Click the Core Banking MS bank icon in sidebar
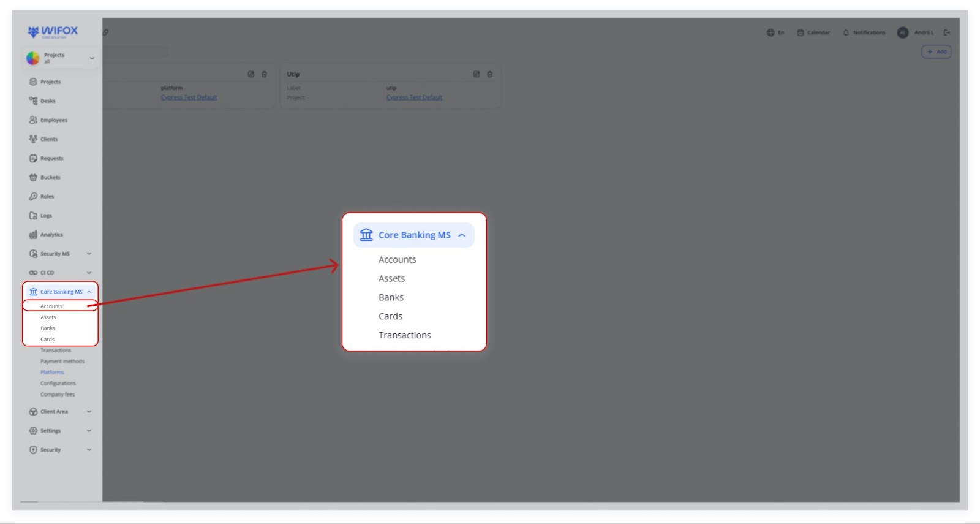The height and width of the screenshot is (524, 980). point(33,292)
